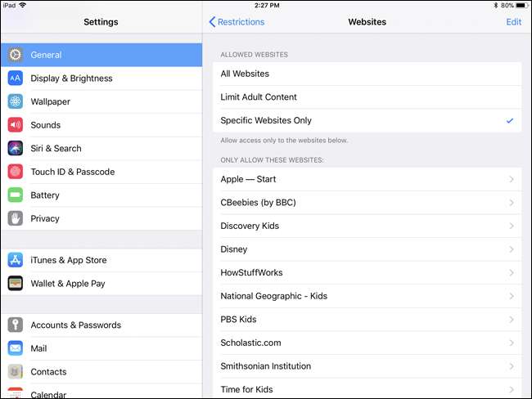532x399 pixels.
Task: Open General settings in the sidebar
Action: click(x=101, y=55)
